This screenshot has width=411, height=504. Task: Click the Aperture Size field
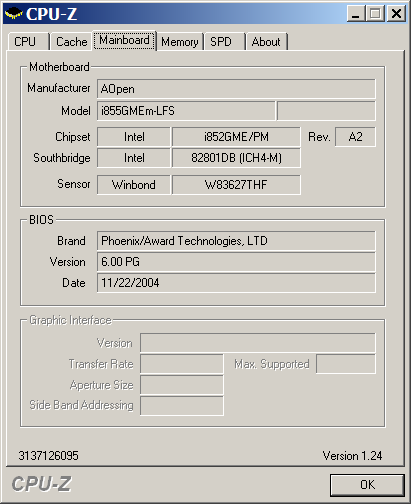click(x=182, y=385)
